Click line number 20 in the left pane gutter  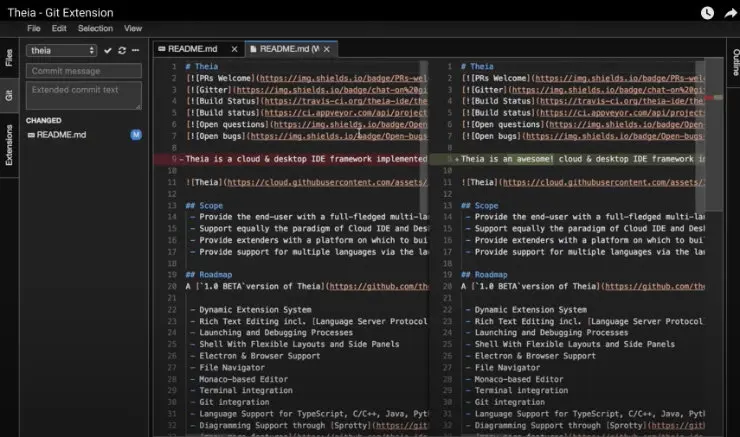point(172,286)
